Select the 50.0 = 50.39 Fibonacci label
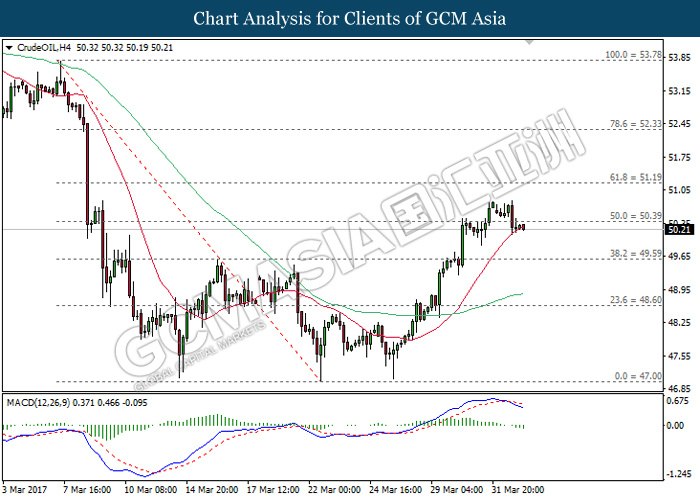The height and width of the screenshot is (500, 700). [636, 216]
